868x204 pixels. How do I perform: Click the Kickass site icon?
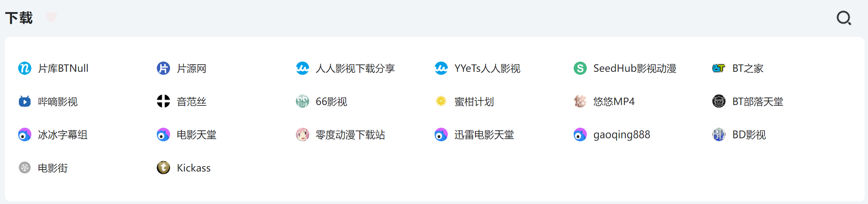pos(163,168)
